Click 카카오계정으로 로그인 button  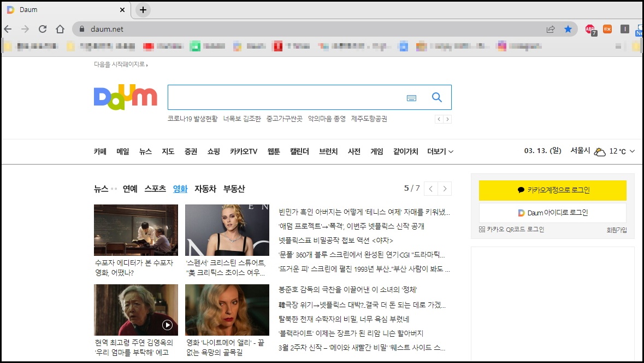[x=552, y=190]
